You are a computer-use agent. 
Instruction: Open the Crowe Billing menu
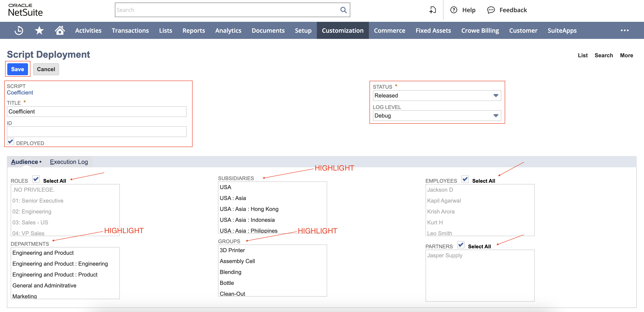[480, 31]
